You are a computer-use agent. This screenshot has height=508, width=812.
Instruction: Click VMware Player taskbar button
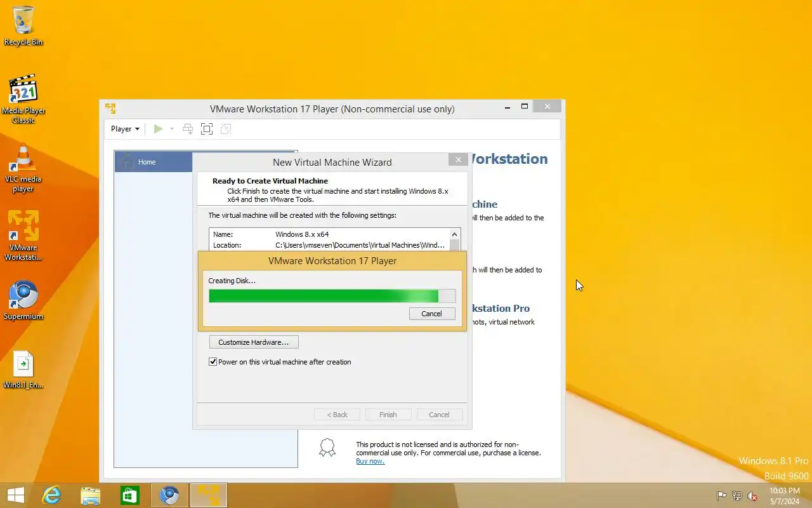(209, 495)
